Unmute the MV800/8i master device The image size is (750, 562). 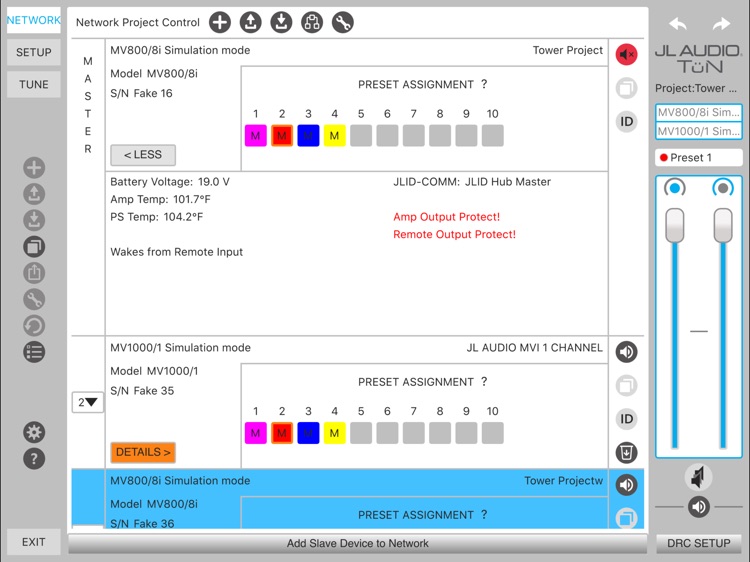click(x=626, y=55)
